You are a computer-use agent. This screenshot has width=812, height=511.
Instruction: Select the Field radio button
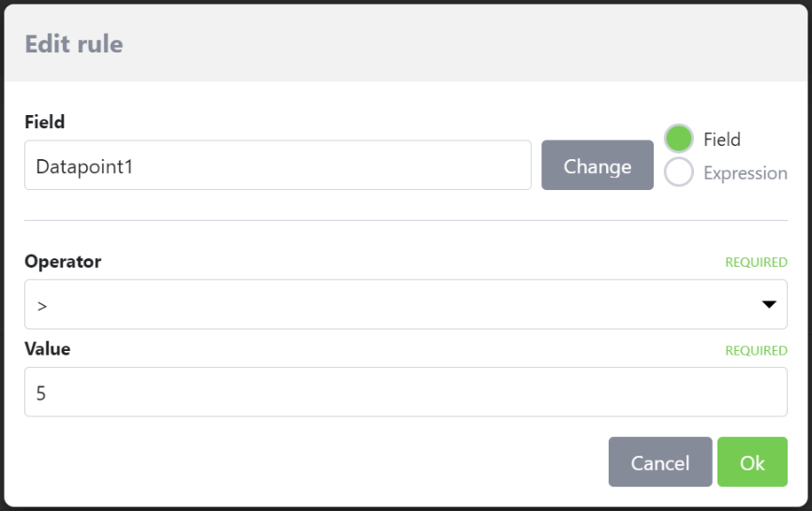pos(678,139)
